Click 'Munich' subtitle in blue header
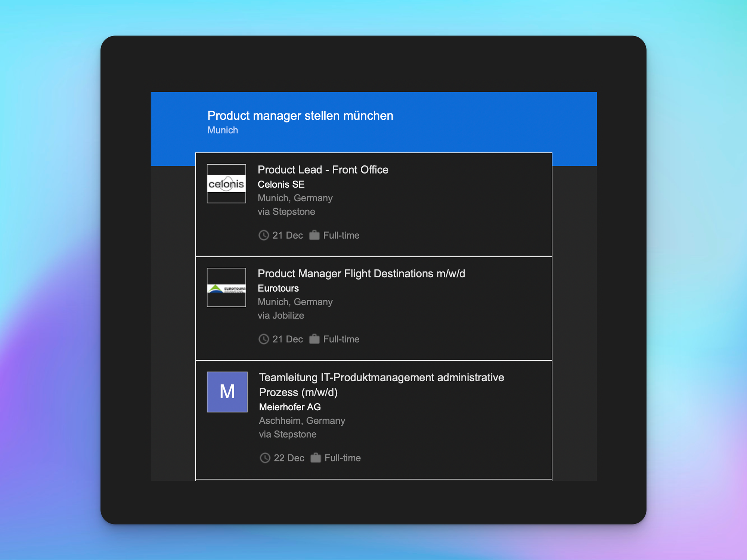The image size is (747, 560). 223,130
